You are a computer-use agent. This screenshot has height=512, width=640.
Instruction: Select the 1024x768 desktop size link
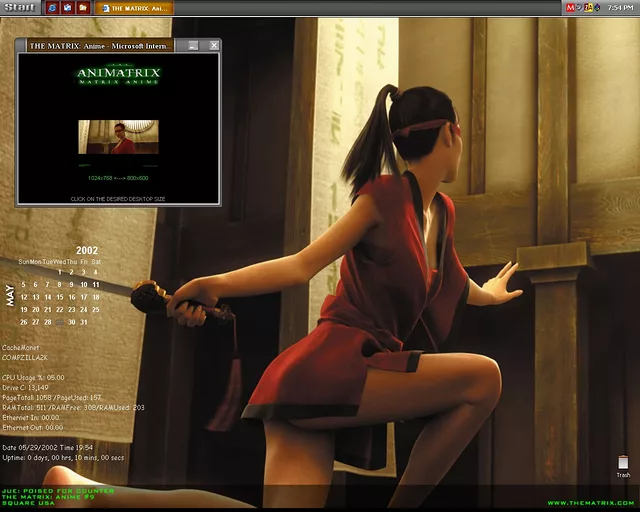tap(101, 178)
